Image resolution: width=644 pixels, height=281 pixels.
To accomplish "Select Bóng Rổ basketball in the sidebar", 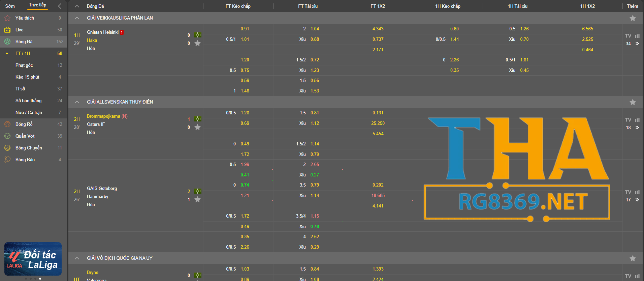I will pos(33,124).
